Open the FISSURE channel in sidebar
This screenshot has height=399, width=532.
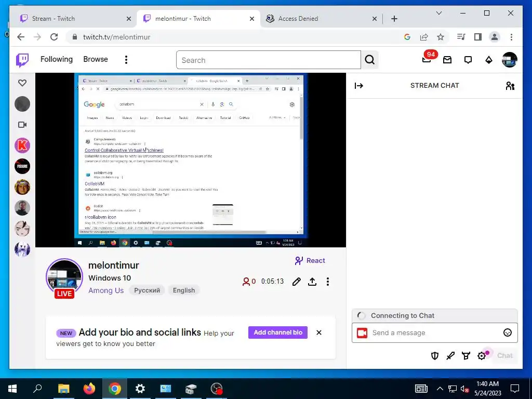[x=22, y=166]
